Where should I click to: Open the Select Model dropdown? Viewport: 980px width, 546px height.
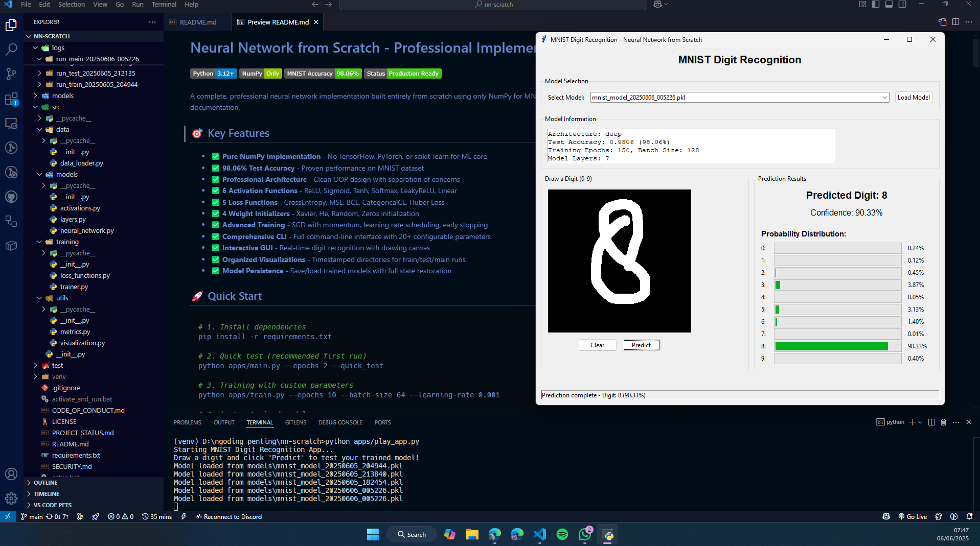tap(884, 98)
